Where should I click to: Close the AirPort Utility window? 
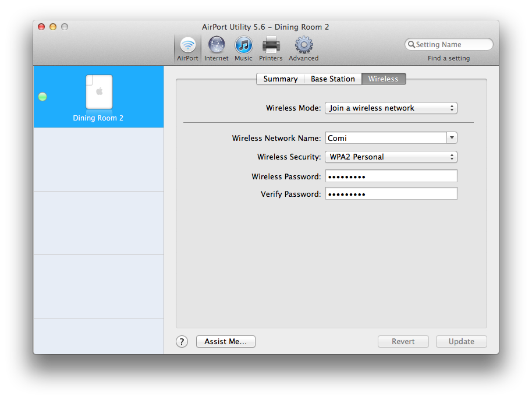[x=41, y=27]
